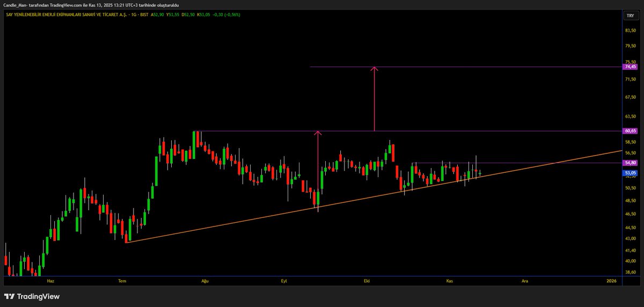
Task: Click the 79,50 price scale value
Action: (x=630, y=46)
